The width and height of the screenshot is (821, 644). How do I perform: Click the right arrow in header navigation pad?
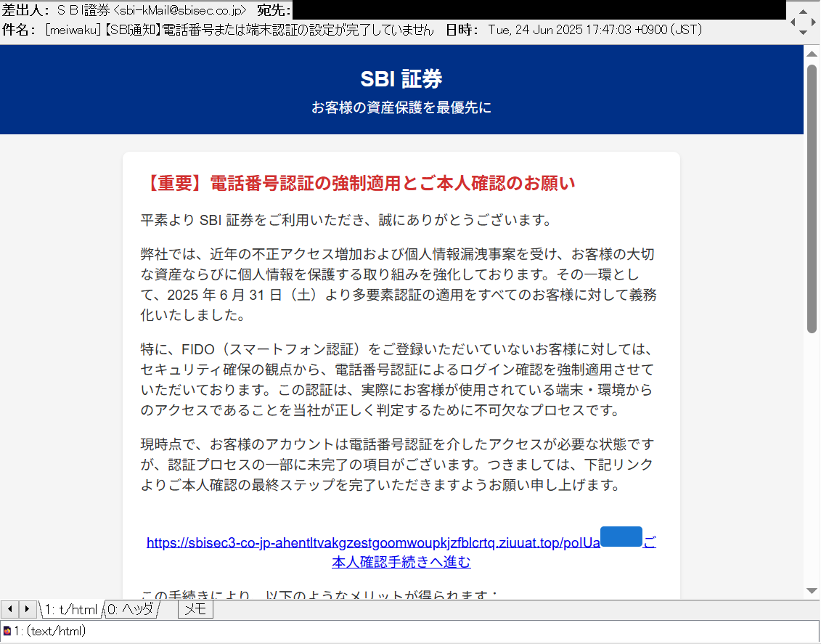point(814,22)
